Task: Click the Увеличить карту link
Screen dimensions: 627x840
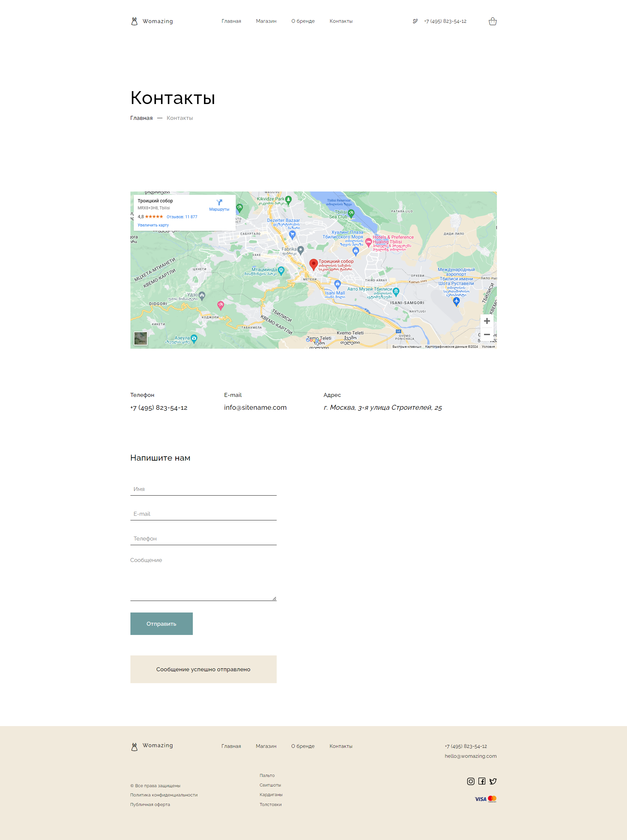Action: 153,225
